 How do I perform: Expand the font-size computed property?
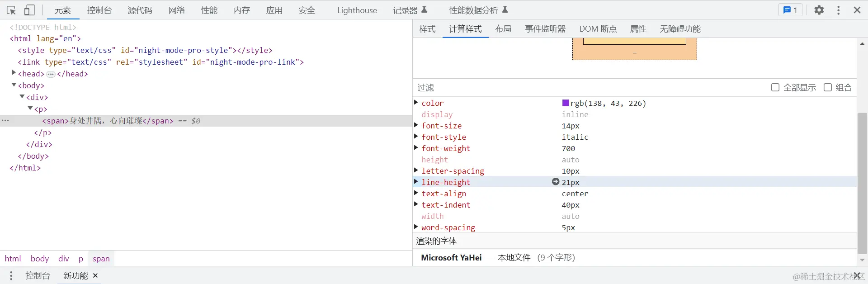(x=416, y=125)
